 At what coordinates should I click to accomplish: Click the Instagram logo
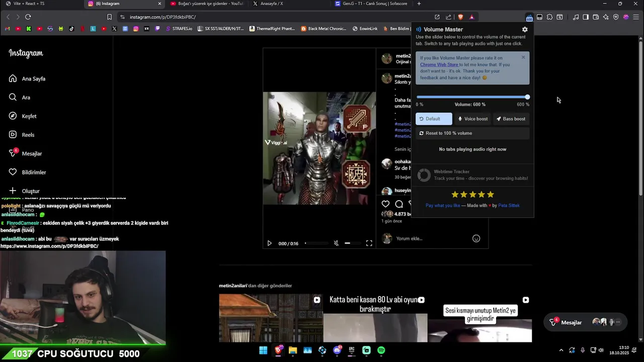click(26, 53)
